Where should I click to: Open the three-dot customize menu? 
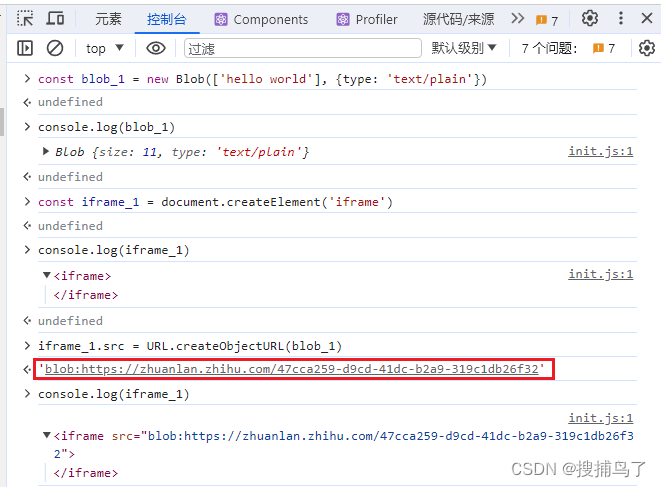(x=621, y=18)
